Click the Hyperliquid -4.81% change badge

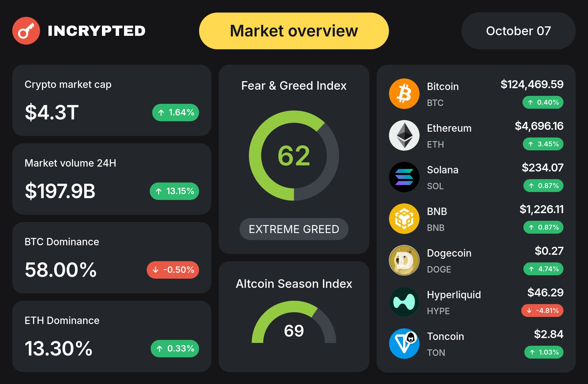[542, 311]
